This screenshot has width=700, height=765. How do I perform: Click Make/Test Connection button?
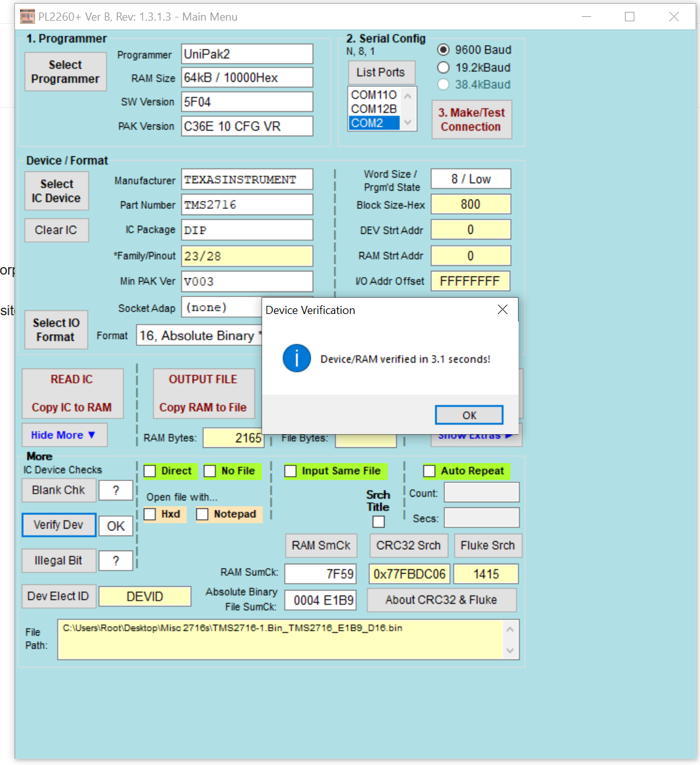click(472, 119)
